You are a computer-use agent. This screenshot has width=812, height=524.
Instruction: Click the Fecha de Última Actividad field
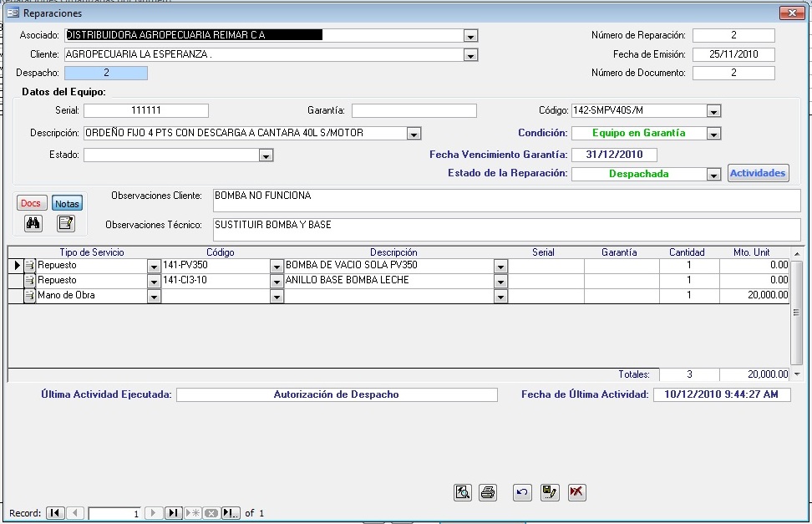point(722,394)
